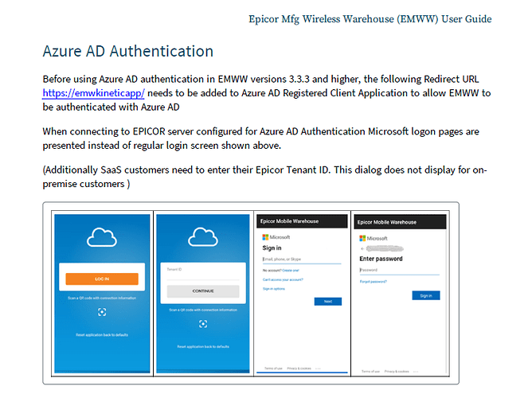Screen dimensions: 532x398
Task: Click cloud icon above the LOG IN button
Action: click(x=102, y=237)
